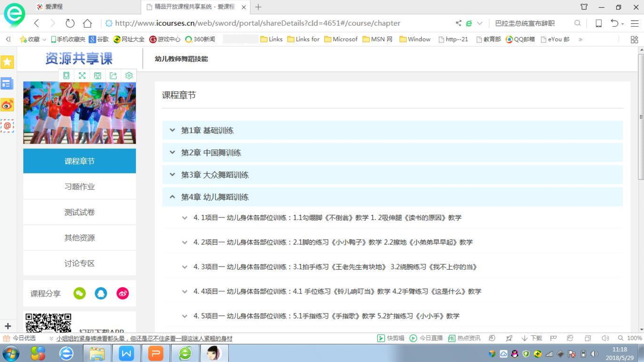Click the browser refresh icon
644x362 pixels.
coord(70,23)
